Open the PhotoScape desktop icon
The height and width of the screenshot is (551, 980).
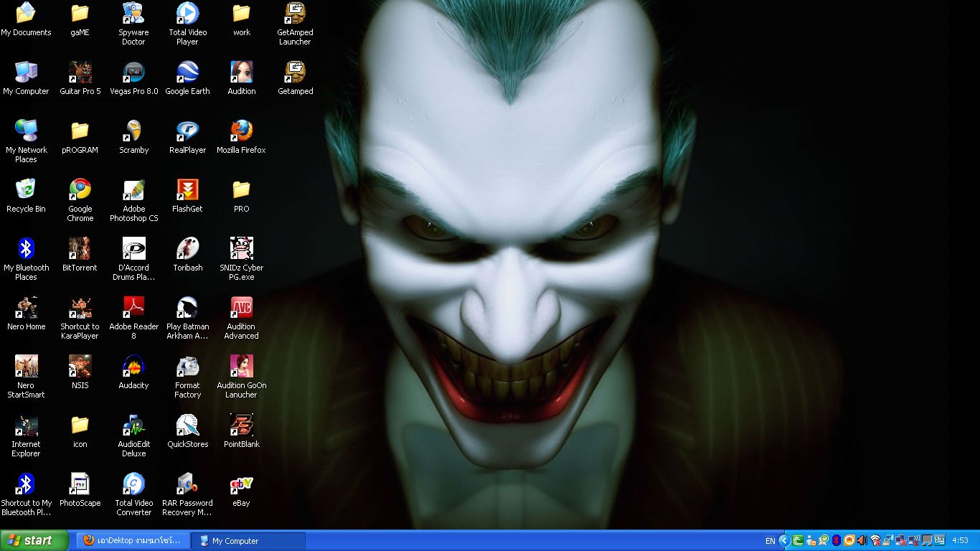(80, 490)
